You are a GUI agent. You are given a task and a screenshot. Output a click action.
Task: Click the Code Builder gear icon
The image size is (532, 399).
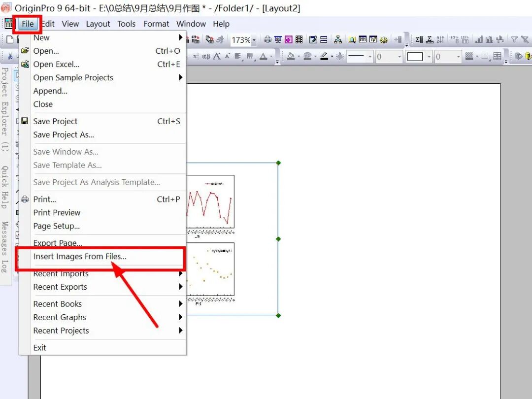[x=384, y=40]
